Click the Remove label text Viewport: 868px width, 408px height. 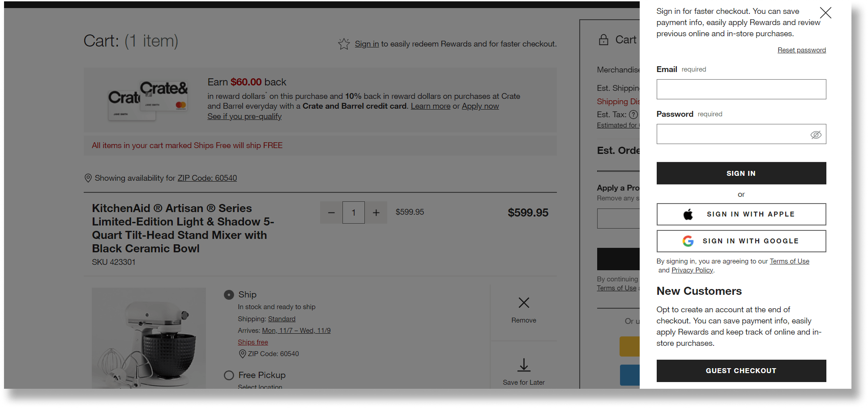(x=524, y=320)
